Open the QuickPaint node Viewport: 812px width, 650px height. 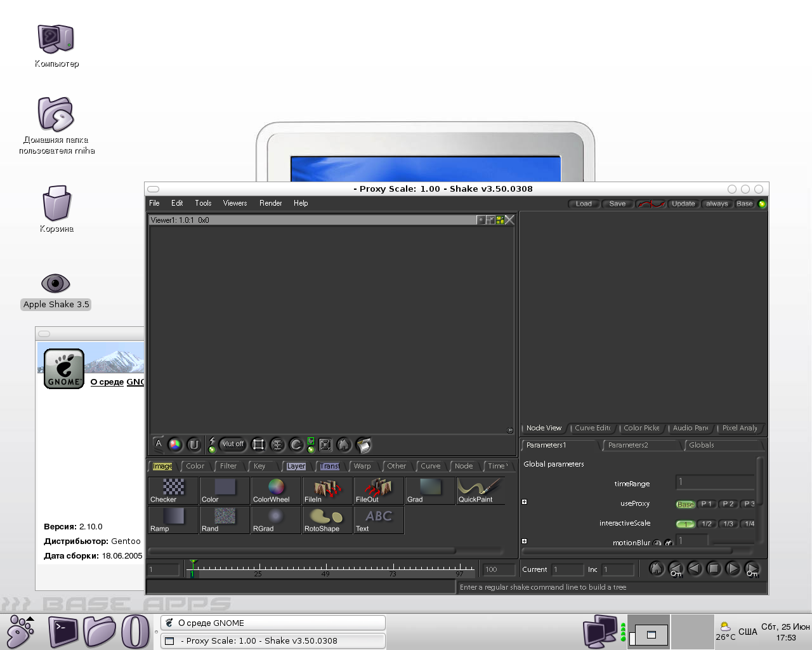tap(481, 491)
